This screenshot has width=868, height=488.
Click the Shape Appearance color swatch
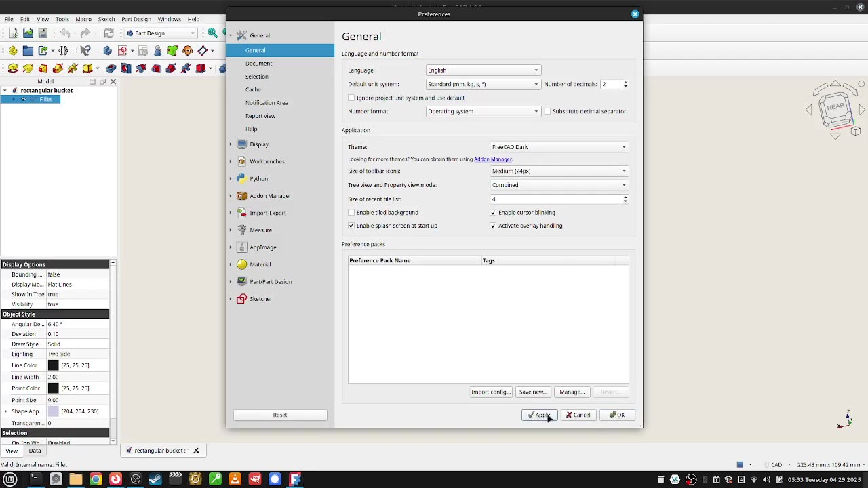[54, 411]
